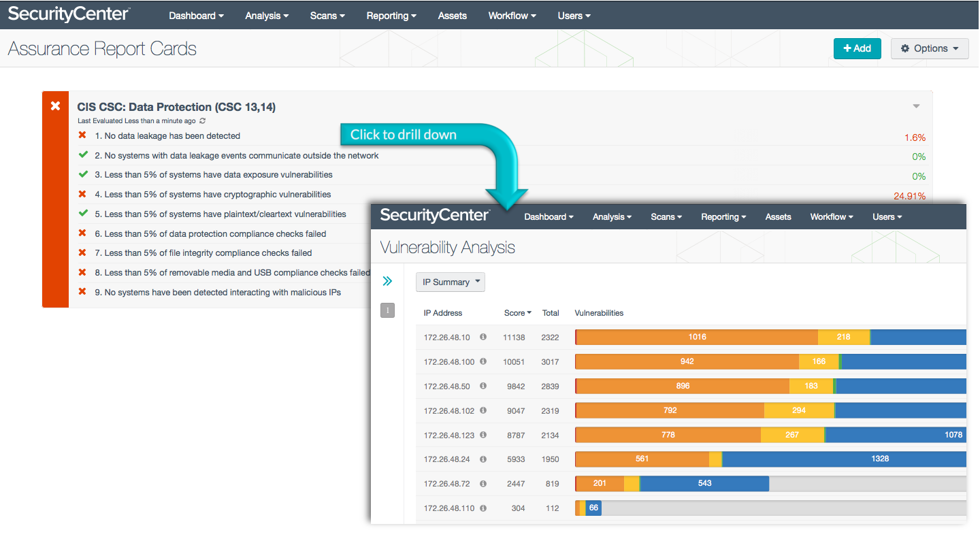The height and width of the screenshot is (558, 980).
Task: Click info icon next to 172.26.48.24
Action: [x=483, y=459]
